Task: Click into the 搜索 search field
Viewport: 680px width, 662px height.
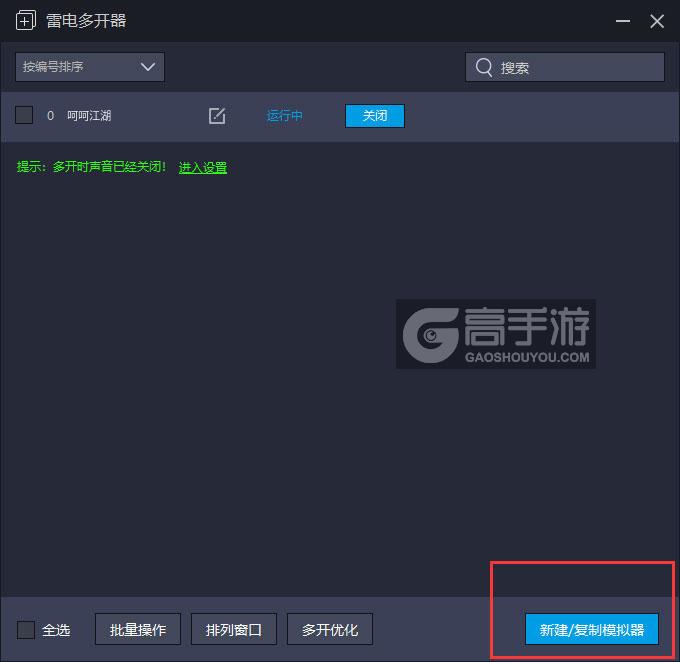Action: coord(565,67)
